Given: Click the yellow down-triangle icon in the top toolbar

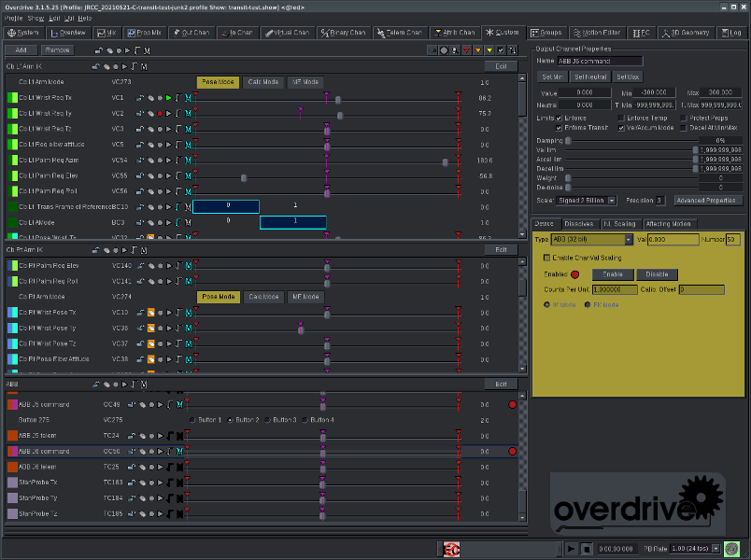Looking at the screenshot, I should 489,50.
